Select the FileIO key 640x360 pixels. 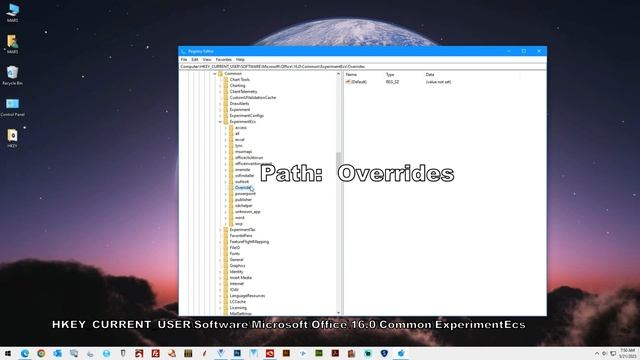click(235, 248)
